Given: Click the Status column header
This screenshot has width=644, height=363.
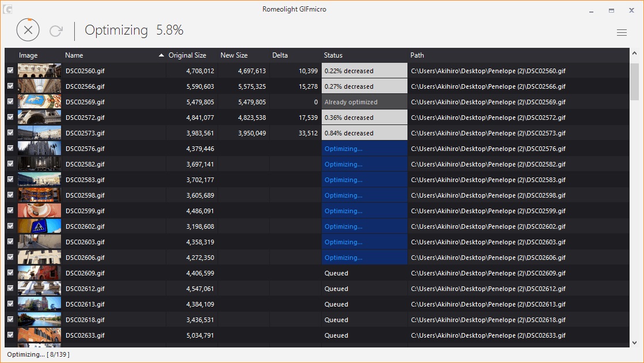Looking at the screenshot, I should pyautogui.click(x=333, y=55).
